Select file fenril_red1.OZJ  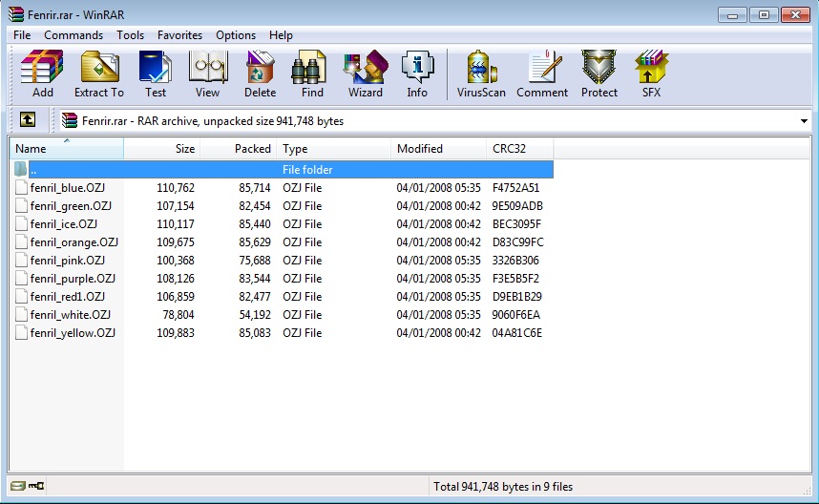pos(68,297)
